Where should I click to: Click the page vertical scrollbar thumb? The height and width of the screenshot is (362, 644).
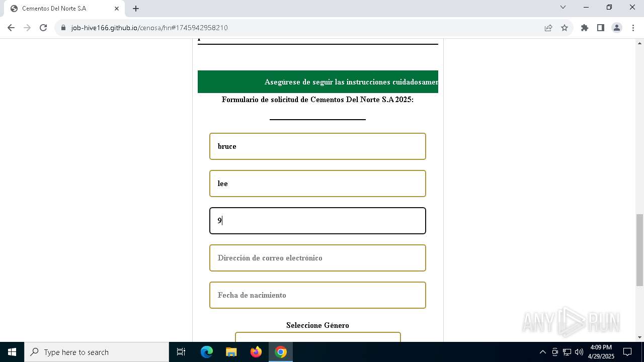click(639, 250)
